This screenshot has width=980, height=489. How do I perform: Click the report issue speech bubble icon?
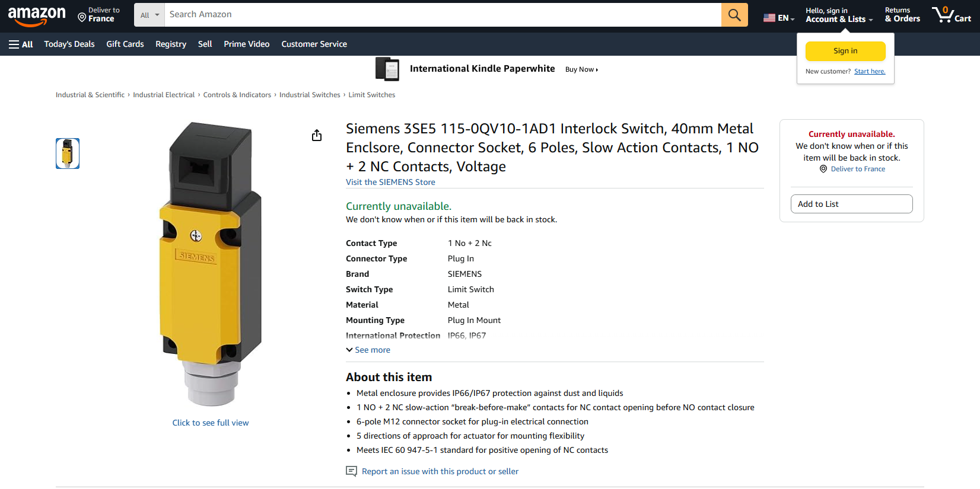point(351,471)
